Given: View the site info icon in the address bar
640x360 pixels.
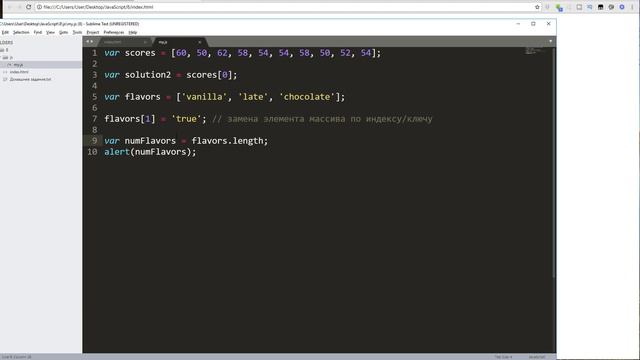Looking at the screenshot, I should [39, 7].
